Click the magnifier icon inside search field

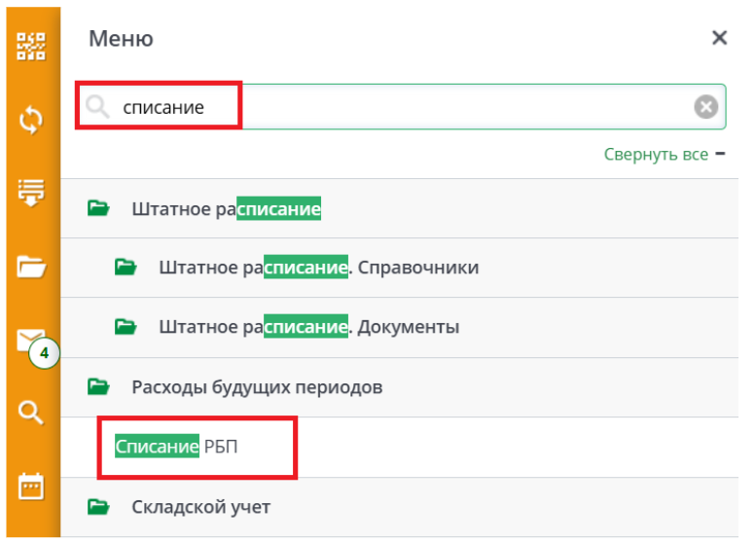(97, 107)
